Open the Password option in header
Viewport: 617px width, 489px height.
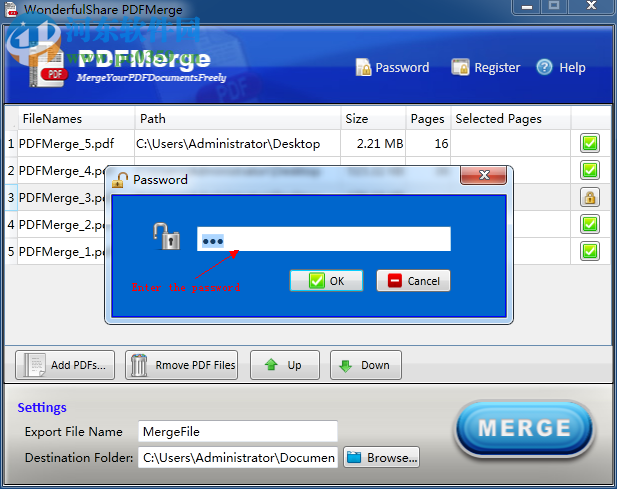point(392,67)
